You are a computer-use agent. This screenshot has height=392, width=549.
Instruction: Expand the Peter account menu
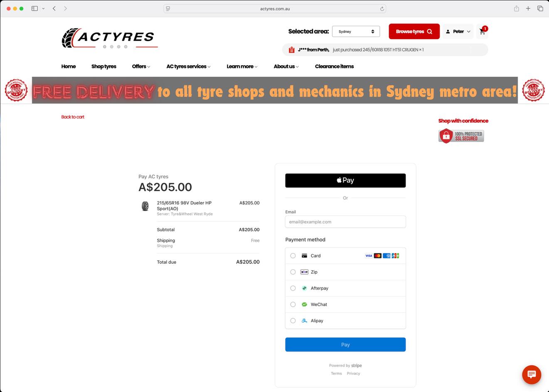click(458, 32)
